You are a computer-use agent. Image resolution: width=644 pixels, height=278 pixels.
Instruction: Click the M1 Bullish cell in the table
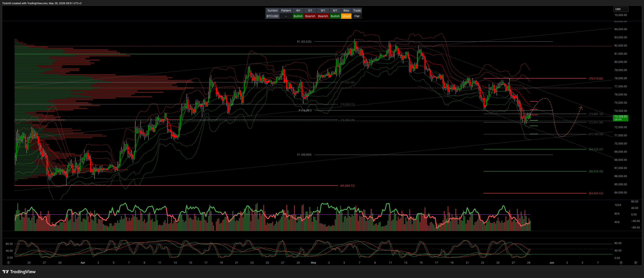[335, 16]
